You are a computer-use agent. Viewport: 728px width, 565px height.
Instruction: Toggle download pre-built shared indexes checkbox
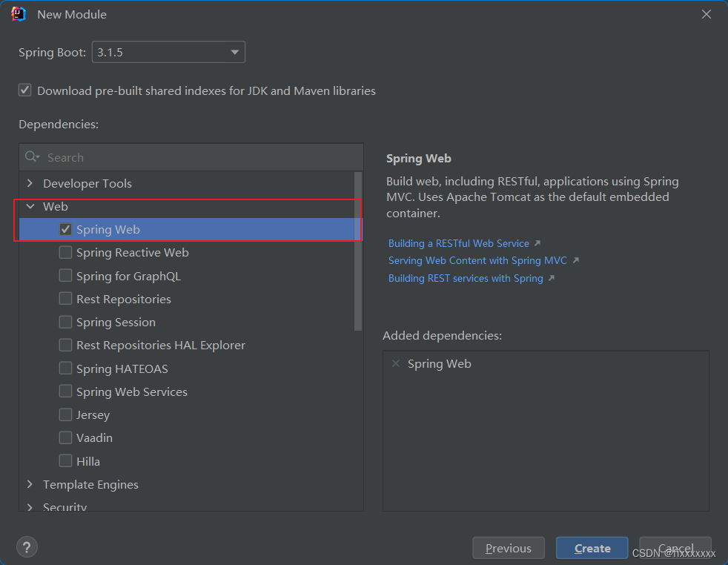pyautogui.click(x=25, y=90)
